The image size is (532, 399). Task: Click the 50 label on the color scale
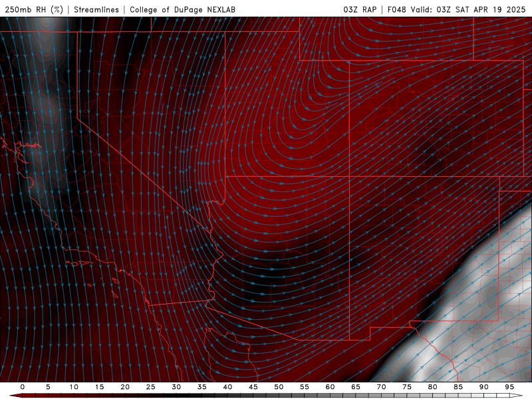pyautogui.click(x=279, y=387)
